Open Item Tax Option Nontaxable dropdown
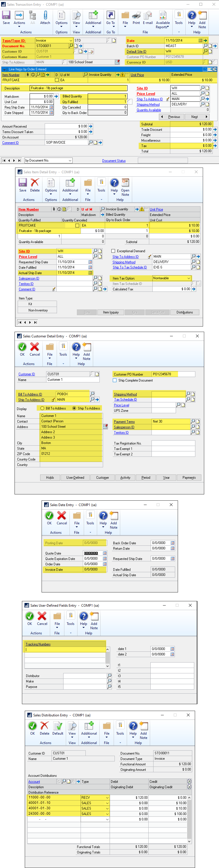This screenshot has height=868, width=219. [189, 278]
